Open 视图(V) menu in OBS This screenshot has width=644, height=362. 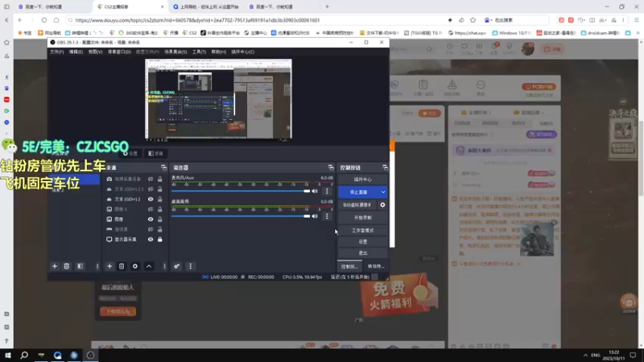[x=95, y=52]
